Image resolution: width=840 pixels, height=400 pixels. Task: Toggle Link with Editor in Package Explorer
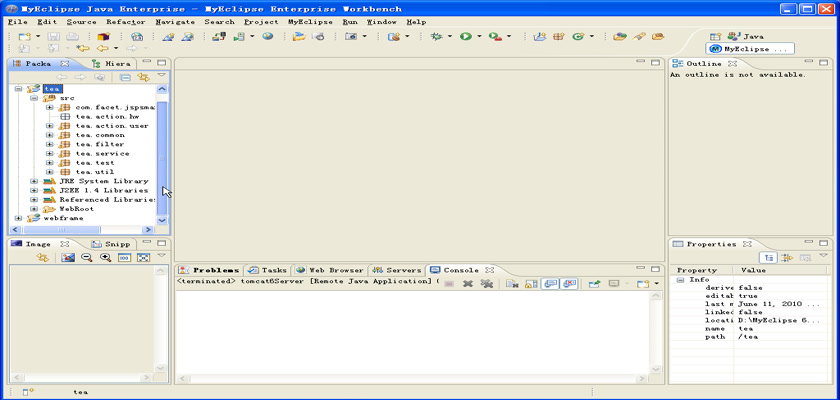tap(144, 77)
